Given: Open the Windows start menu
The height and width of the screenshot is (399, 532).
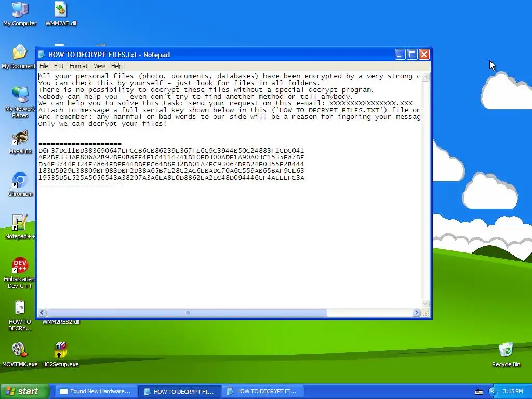Looking at the screenshot, I should [x=25, y=392].
